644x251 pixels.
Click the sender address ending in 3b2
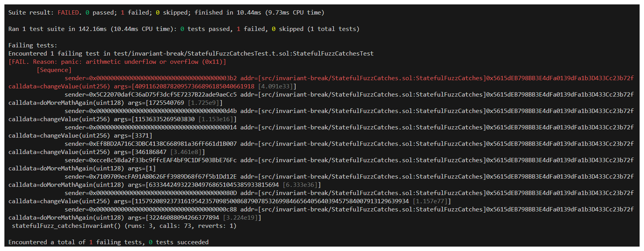coord(150,78)
